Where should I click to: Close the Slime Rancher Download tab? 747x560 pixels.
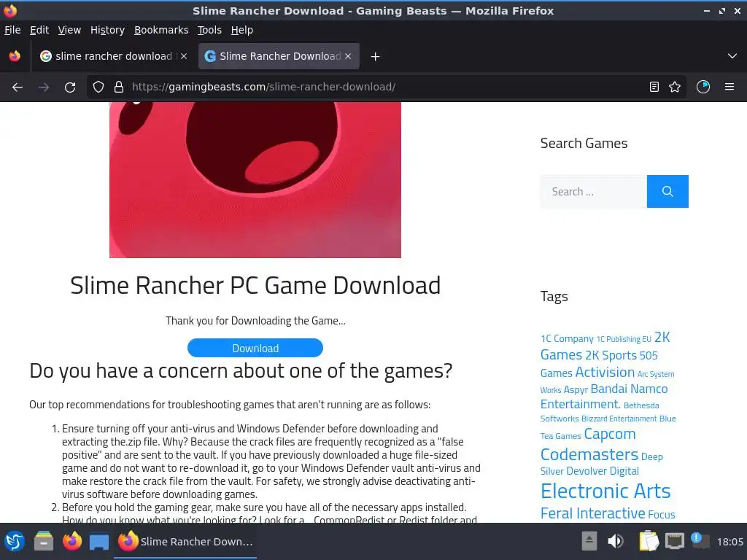[348, 56]
